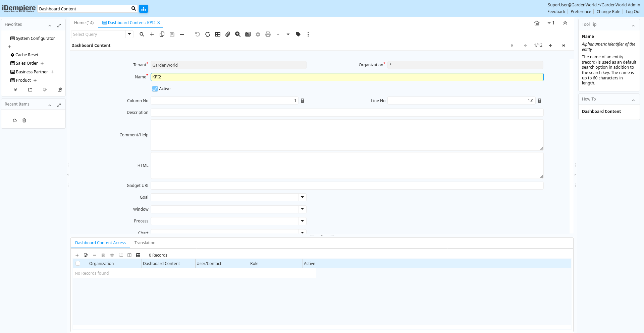Screen dimensions: 644x333
Task: Expand the Window dropdown field
Action: click(302, 209)
